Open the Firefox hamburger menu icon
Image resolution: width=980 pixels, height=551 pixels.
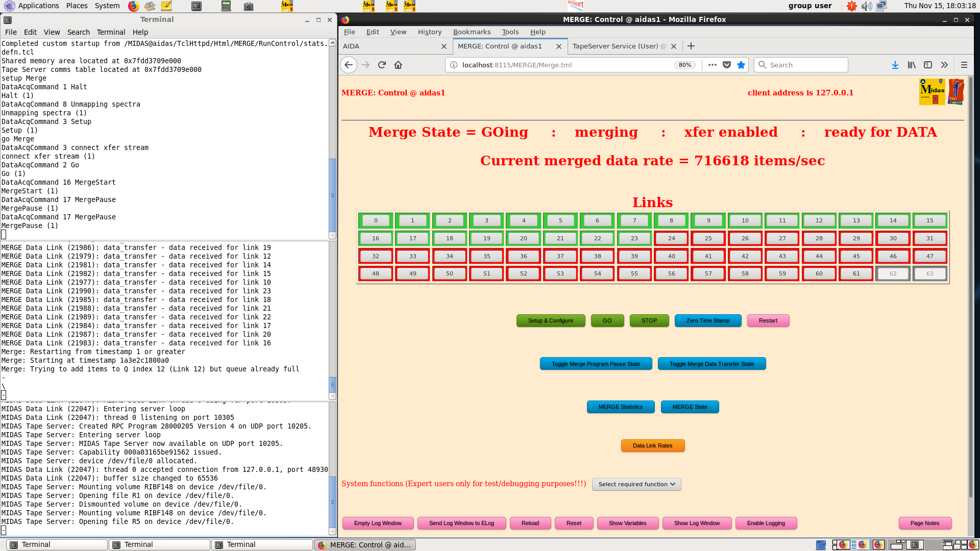tap(964, 65)
